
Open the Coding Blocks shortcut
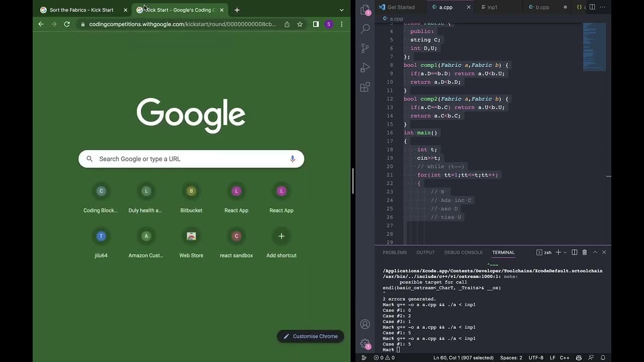tap(101, 198)
